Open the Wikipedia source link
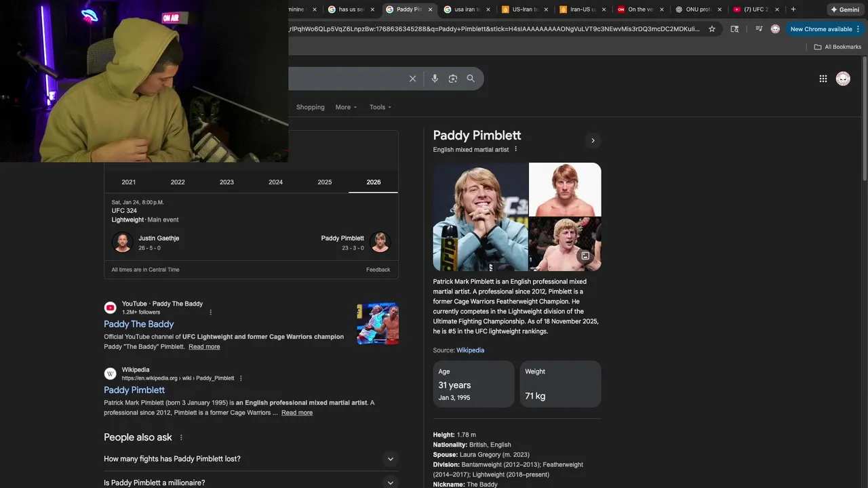Screen dimensions: 868x488 coord(470,350)
